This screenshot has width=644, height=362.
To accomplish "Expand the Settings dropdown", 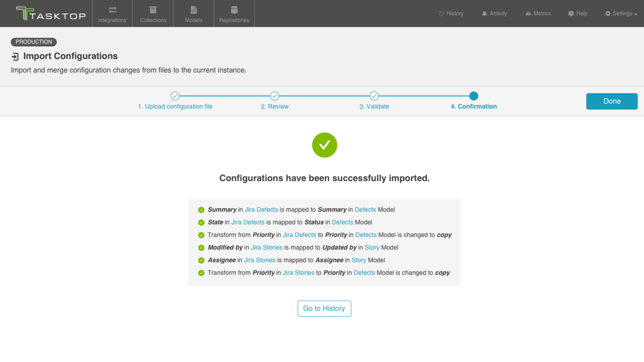I will 621,13.
